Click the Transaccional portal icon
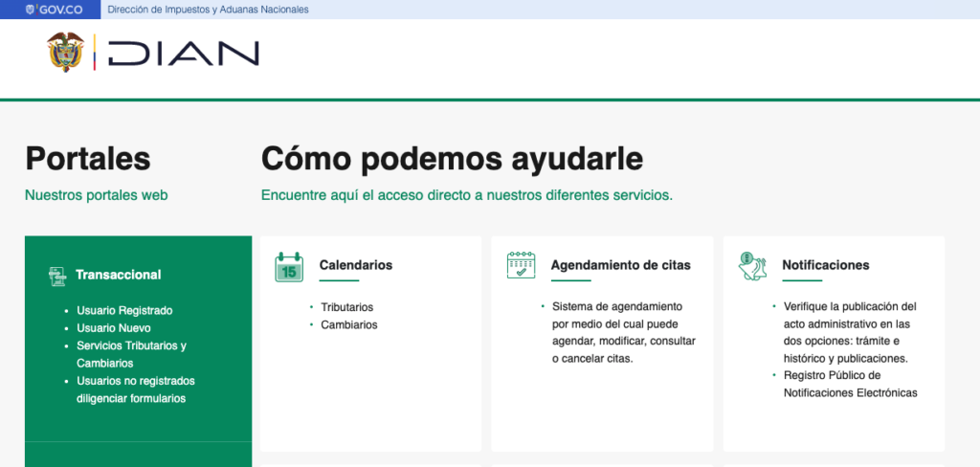This screenshot has width=980, height=467. coord(56,276)
